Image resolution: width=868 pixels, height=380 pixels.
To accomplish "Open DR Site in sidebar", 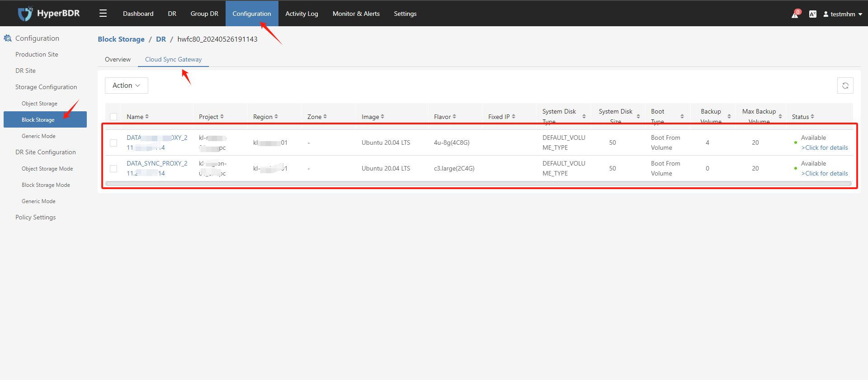I will 25,71.
